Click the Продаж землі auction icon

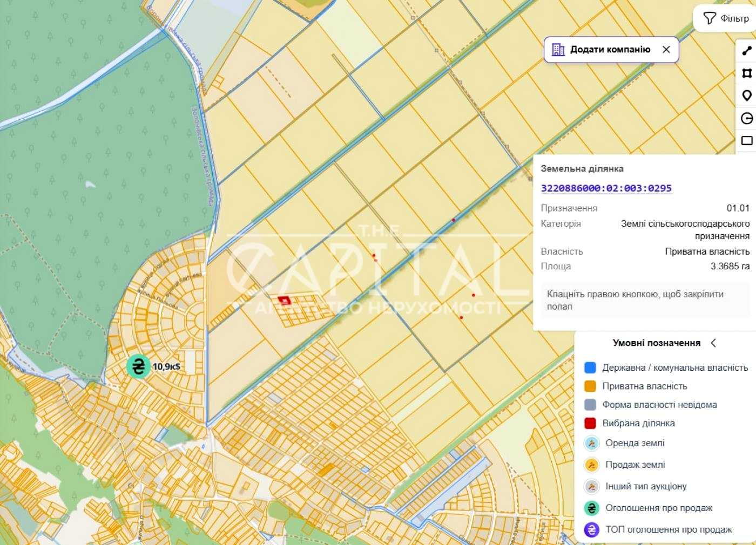(592, 465)
